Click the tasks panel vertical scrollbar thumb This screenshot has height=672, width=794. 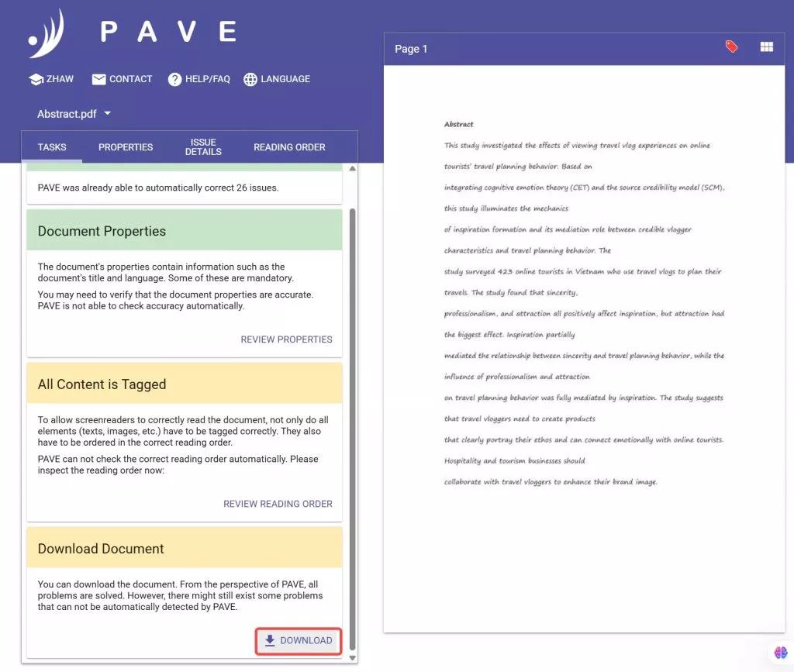click(353, 429)
